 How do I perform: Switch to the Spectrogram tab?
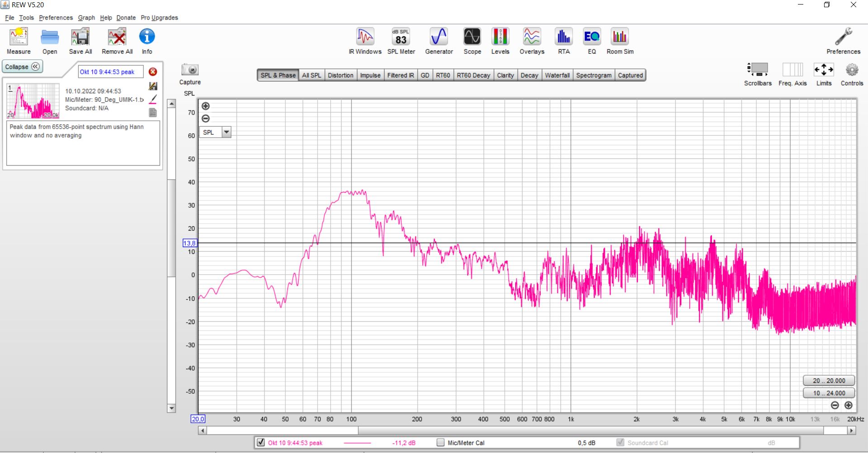593,75
